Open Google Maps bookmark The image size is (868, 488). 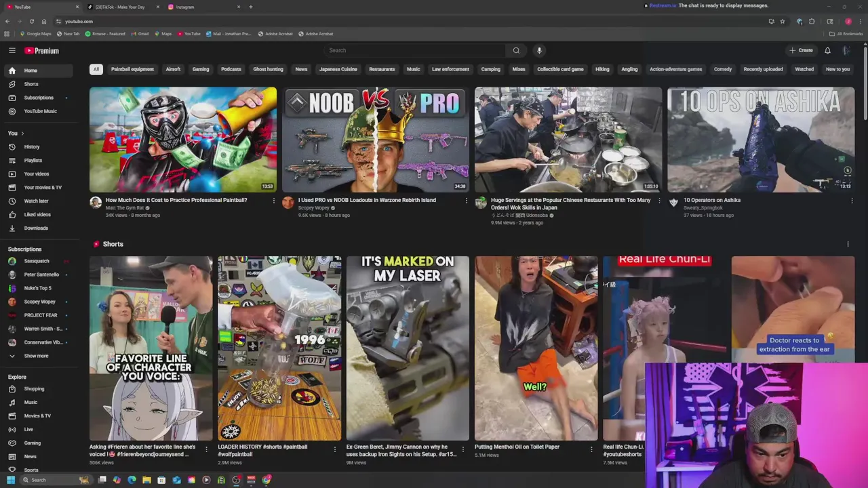(x=36, y=34)
